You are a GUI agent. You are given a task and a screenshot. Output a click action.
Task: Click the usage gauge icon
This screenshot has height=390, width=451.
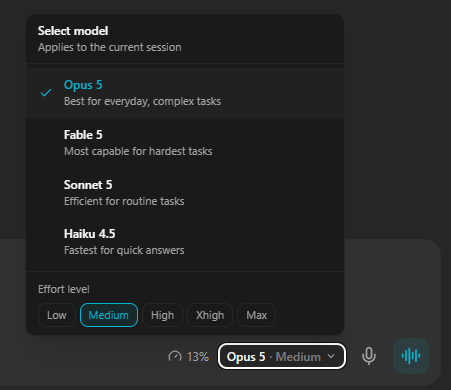click(175, 357)
